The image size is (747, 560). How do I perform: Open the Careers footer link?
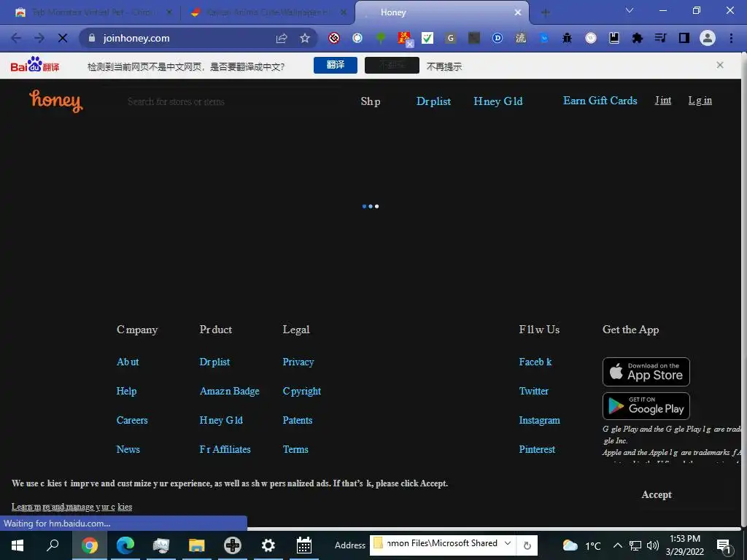coord(132,420)
